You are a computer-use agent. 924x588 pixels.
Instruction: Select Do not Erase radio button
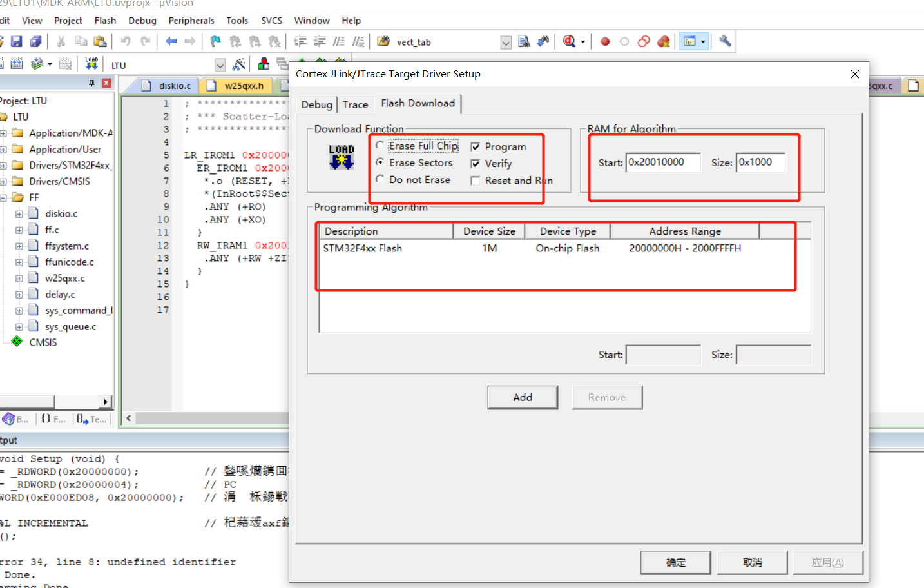click(380, 179)
